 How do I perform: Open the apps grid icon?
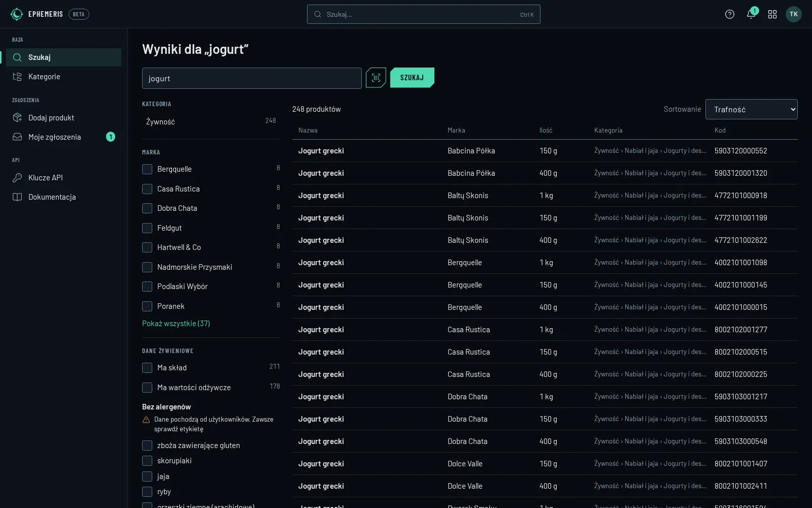(x=772, y=14)
